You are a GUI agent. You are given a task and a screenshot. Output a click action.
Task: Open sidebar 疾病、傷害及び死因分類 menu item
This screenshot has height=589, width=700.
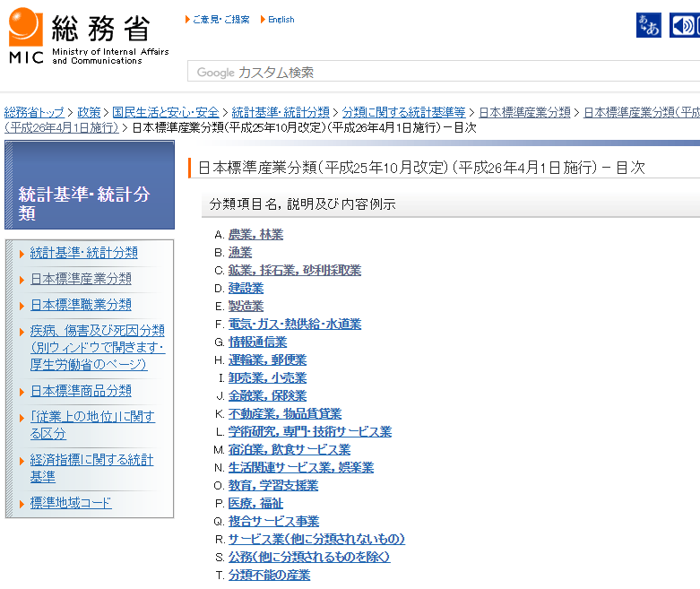[98, 348]
